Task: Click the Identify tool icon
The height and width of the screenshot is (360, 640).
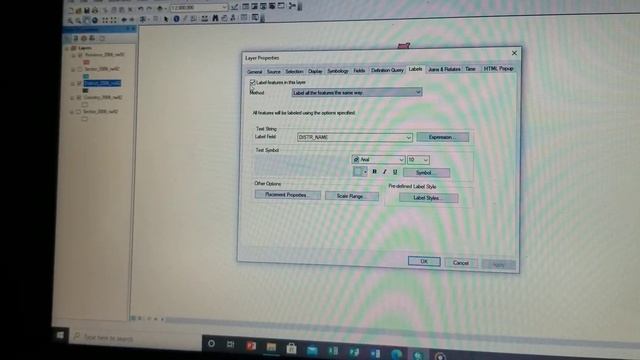Action: coord(176,19)
